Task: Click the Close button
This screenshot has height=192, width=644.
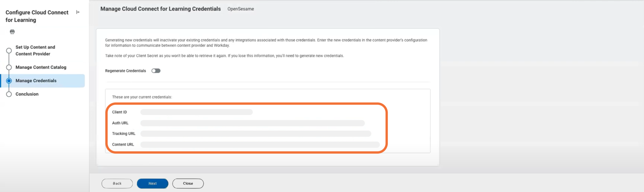Action: [188, 183]
